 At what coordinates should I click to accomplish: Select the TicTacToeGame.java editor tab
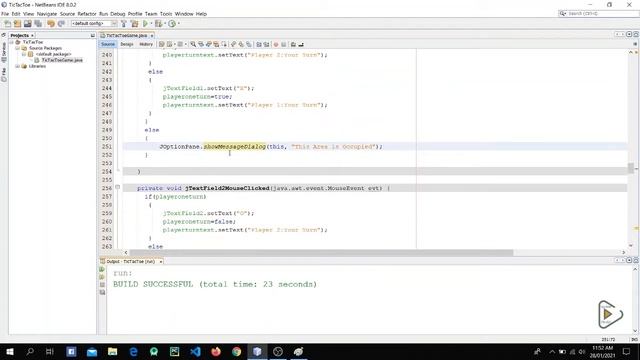tap(126, 36)
